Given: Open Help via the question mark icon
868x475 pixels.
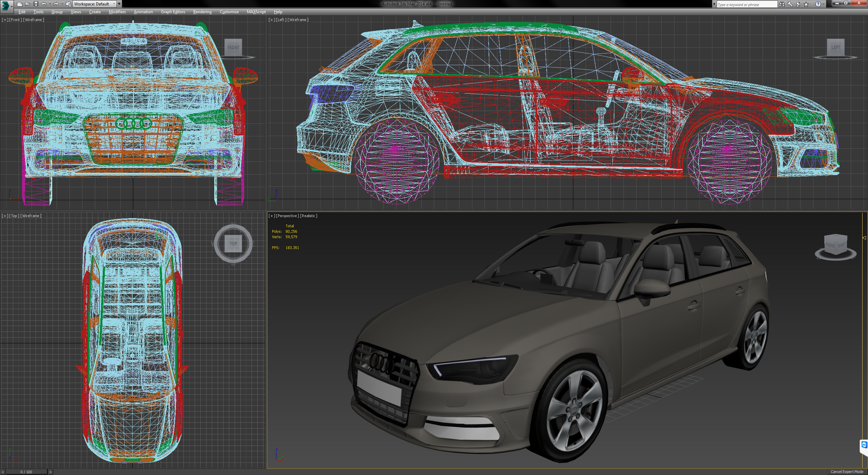Looking at the screenshot, I should coord(818,4).
